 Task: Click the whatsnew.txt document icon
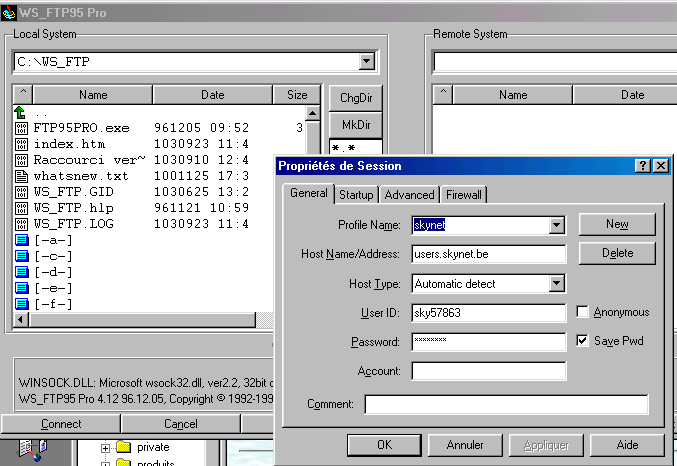pyautogui.click(x=21, y=176)
